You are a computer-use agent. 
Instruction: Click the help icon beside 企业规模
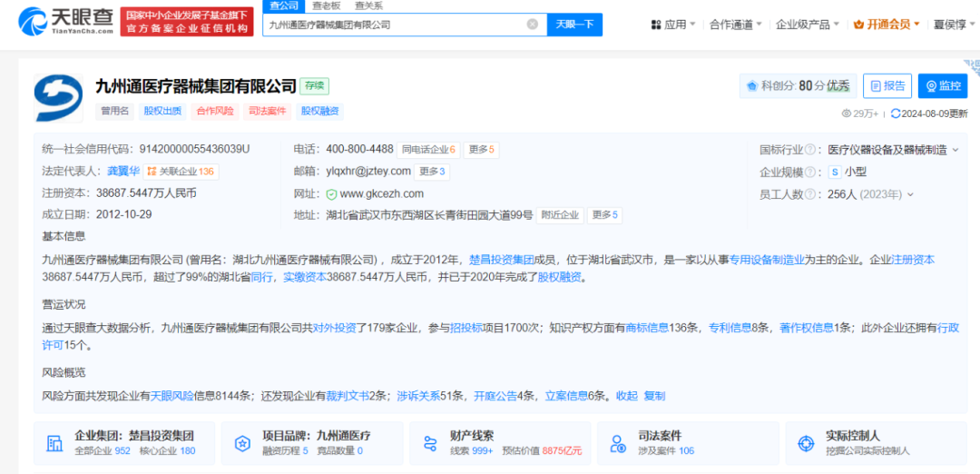coord(810,172)
